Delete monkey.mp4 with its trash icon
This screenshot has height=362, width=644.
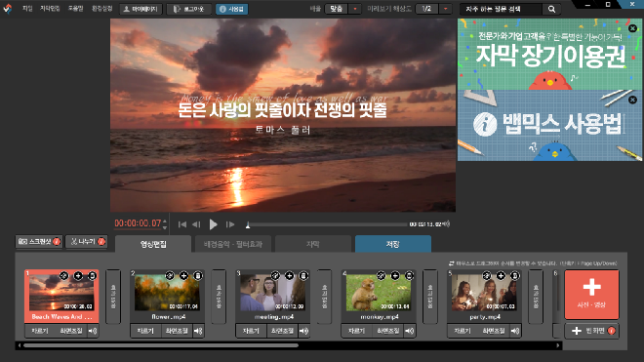tap(409, 276)
